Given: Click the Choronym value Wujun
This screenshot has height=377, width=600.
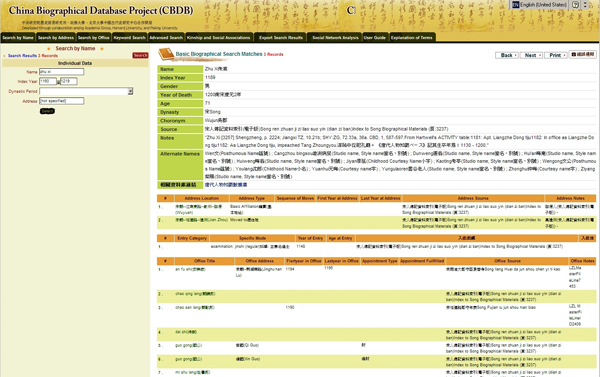Looking at the screenshot, I should click(x=216, y=120).
